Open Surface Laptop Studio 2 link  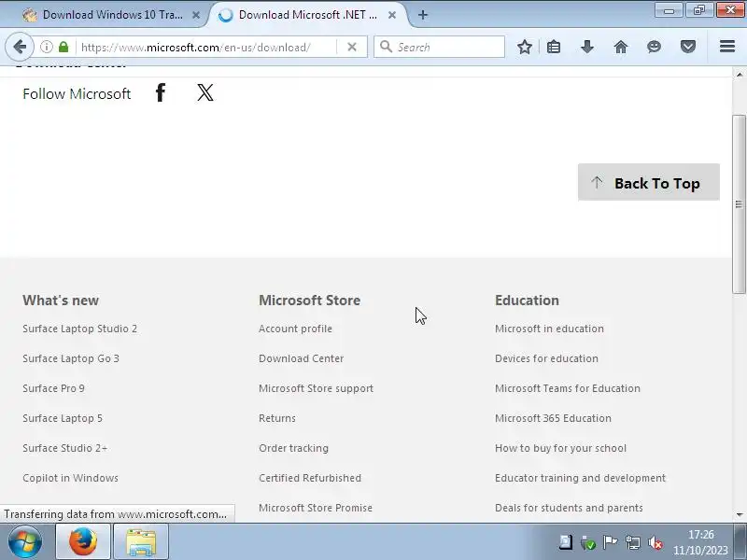coord(79,329)
